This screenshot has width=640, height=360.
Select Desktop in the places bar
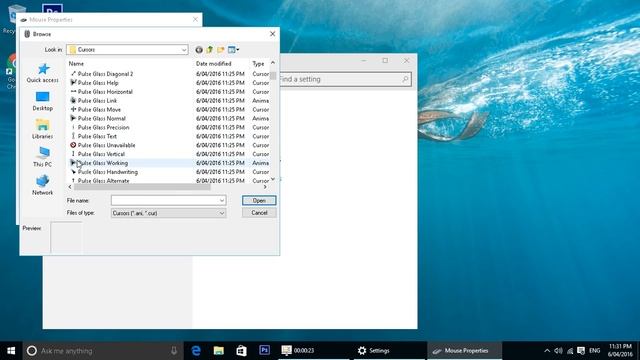click(42, 102)
